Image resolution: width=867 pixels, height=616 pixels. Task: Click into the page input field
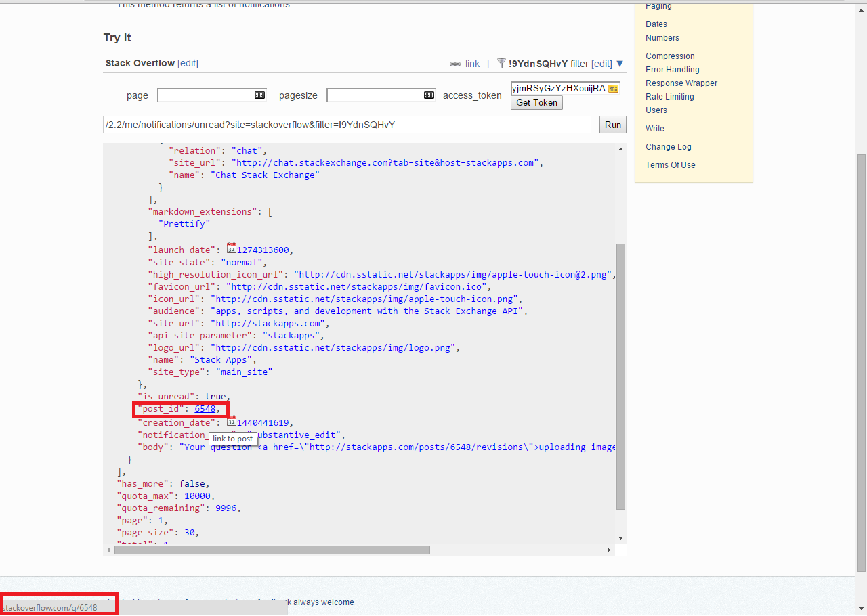pyautogui.click(x=212, y=95)
